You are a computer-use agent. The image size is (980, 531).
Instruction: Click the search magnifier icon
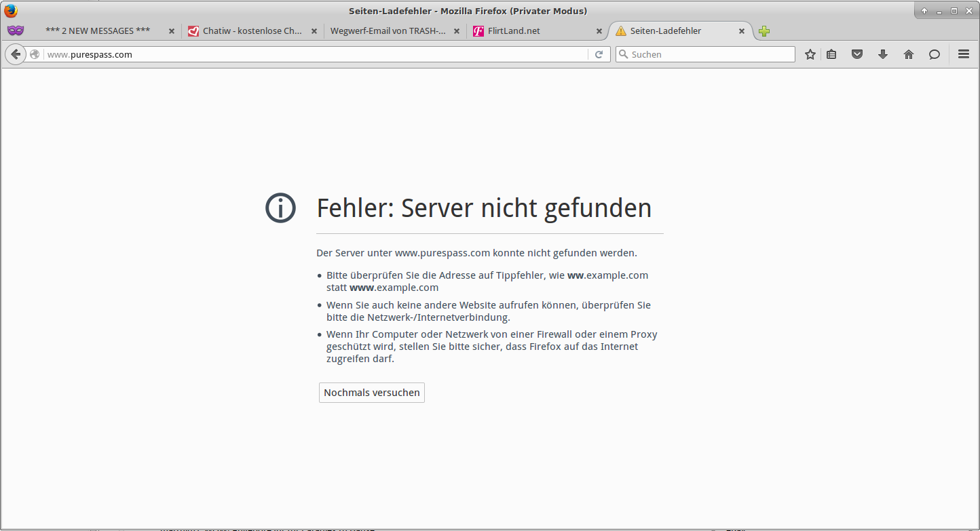click(x=623, y=54)
